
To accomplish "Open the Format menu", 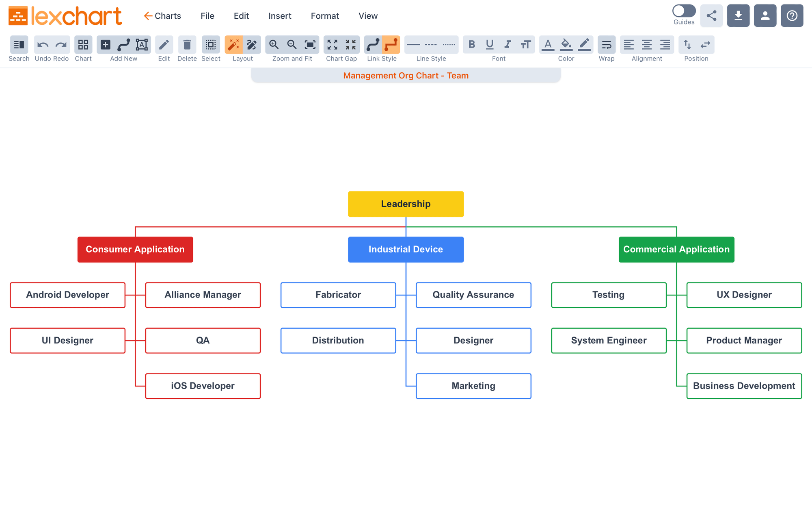I will pos(325,16).
